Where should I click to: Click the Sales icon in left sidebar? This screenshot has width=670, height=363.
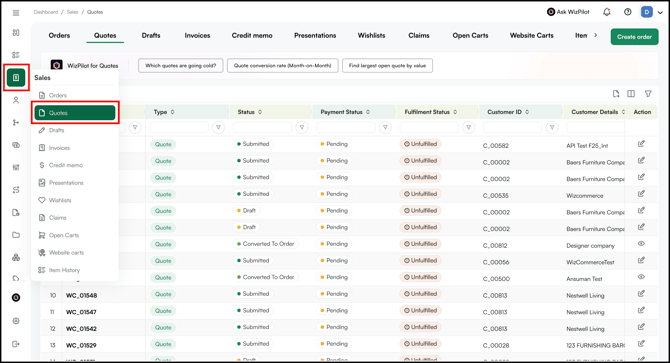click(16, 77)
